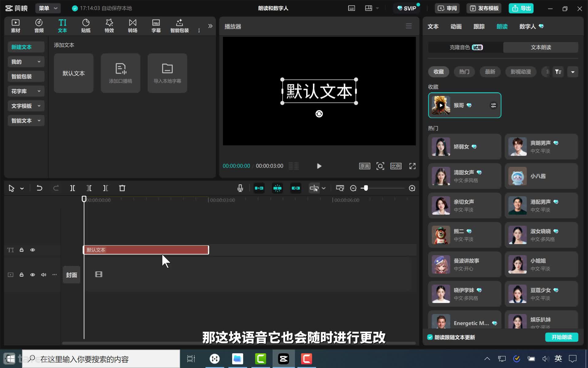Toggle auto snapping in timeline toolbar
This screenshot has height=368, width=588.
[x=277, y=188]
